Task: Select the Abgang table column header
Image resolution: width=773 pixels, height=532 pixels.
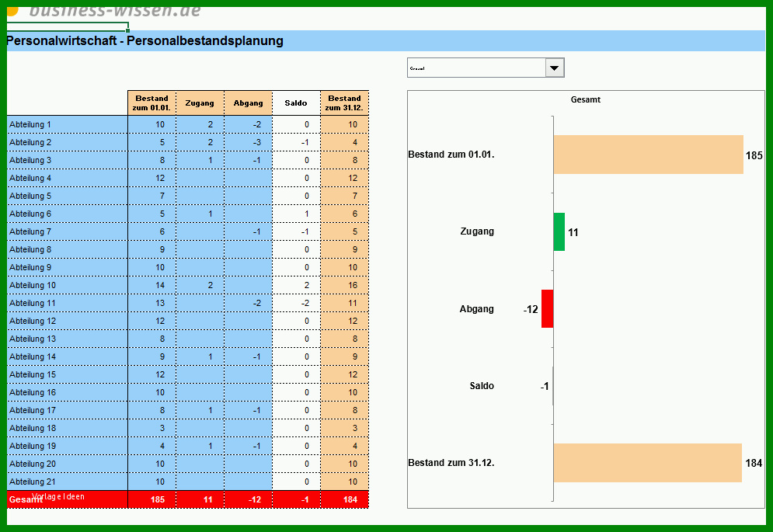Action: click(248, 103)
